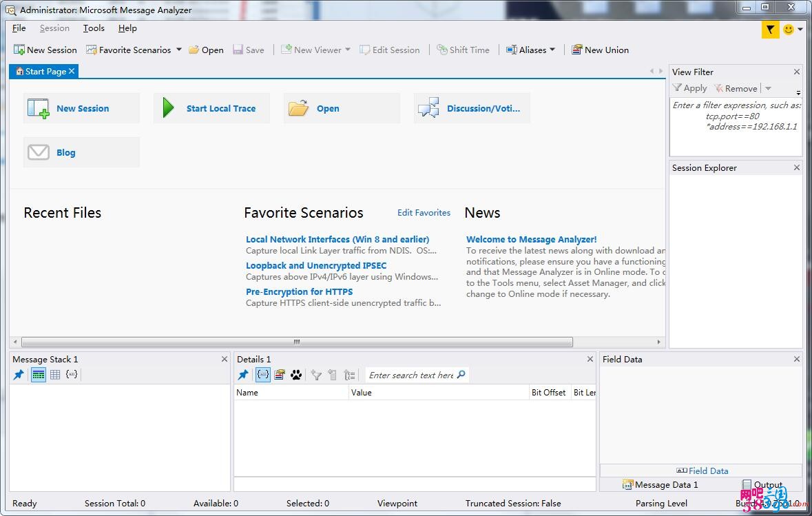Image resolution: width=812 pixels, height=516 pixels.
Task: Open the Favorite Scenarios toolbar dropdown
Action: 178,50
